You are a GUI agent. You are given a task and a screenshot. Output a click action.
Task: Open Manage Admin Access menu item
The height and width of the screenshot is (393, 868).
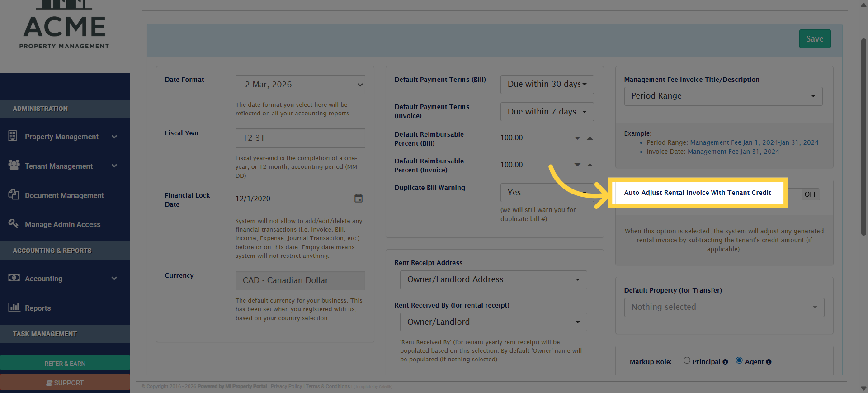65,224
